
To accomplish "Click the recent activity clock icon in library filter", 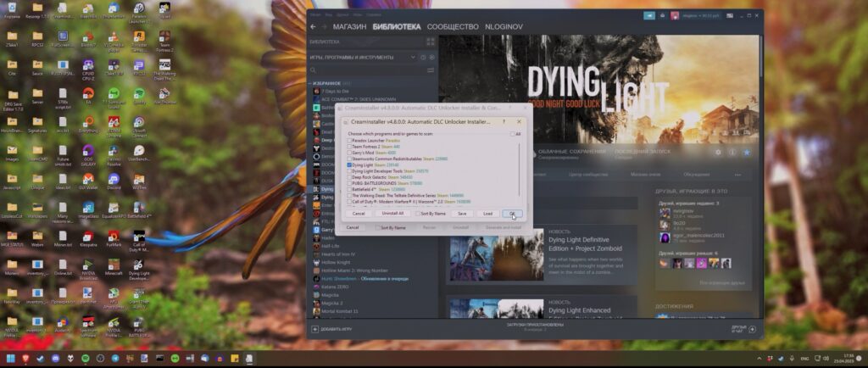I will 423,57.
